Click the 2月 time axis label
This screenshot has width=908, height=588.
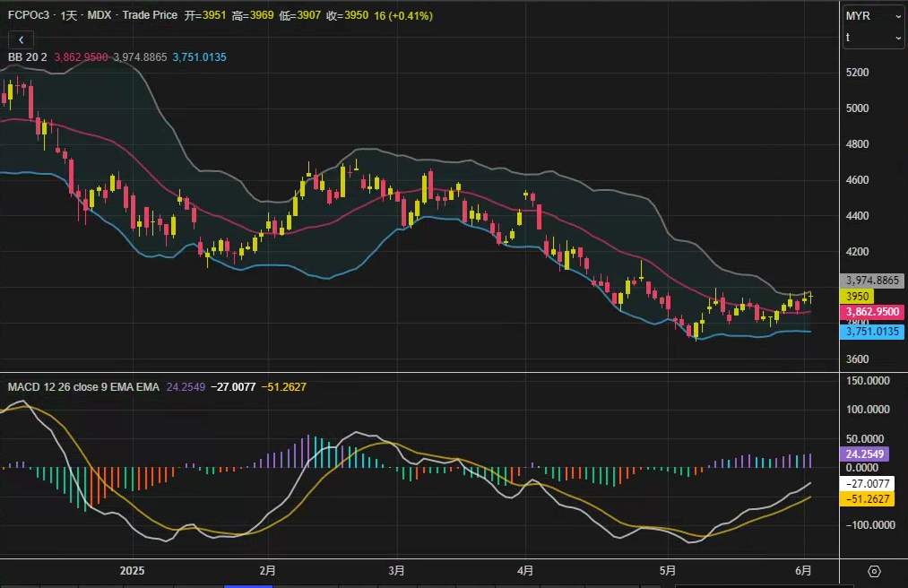coord(267,571)
